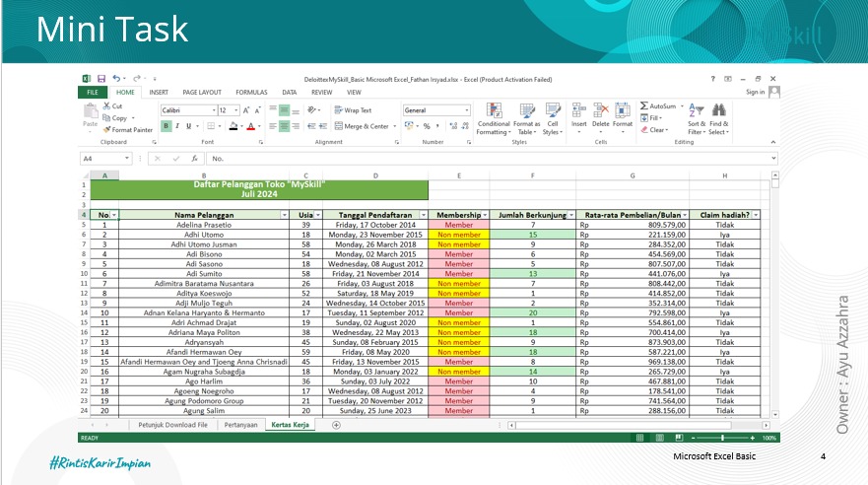This screenshot has height=485, width=868.
Task: Open the Tanggal Pendaftaran filter dropdown
Action: (x=424, y=215)
